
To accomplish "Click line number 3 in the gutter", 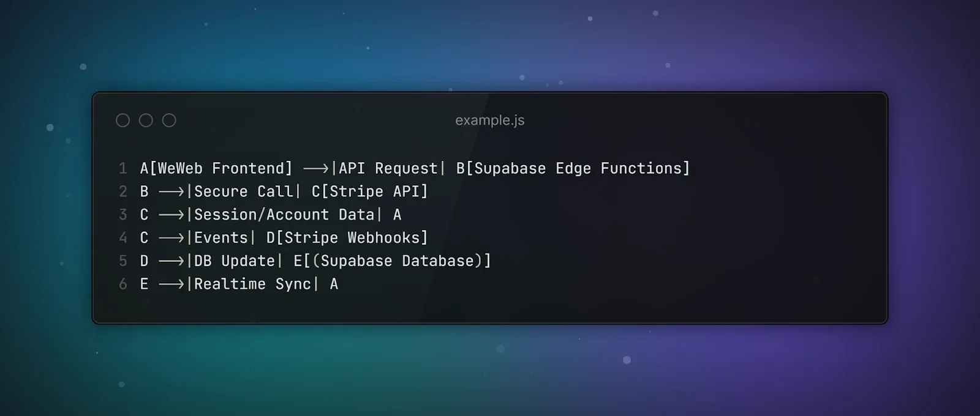I will 123,215.
